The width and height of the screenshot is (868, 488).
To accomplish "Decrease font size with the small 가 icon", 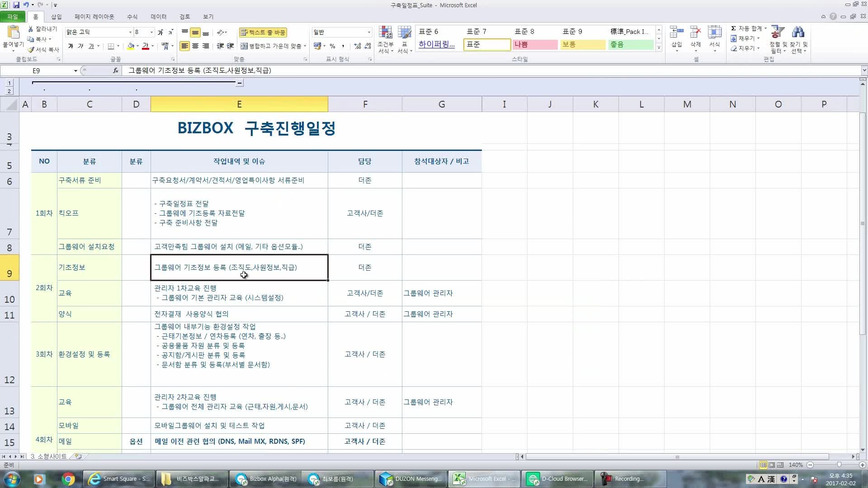I will [x=170, y=32].
